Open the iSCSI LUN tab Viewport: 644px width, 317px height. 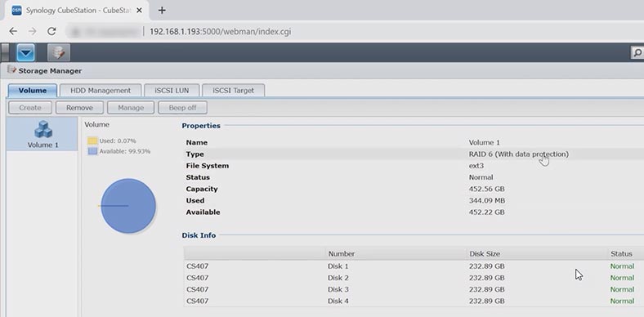pos(172,91)
